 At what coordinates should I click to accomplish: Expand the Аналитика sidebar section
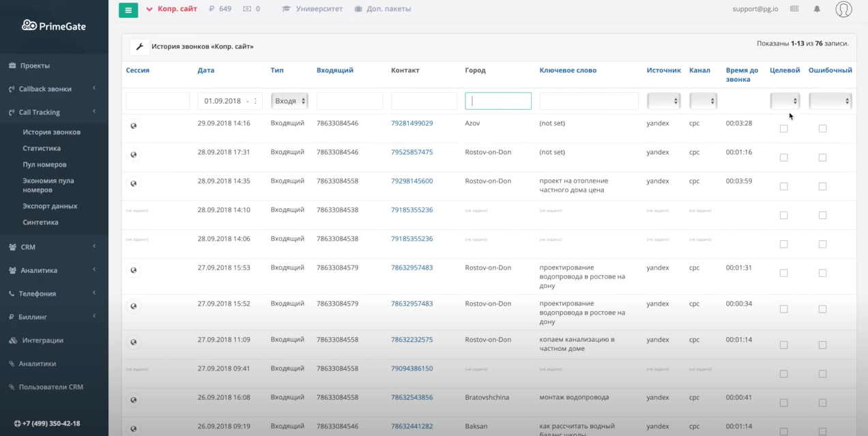(54, 270)
